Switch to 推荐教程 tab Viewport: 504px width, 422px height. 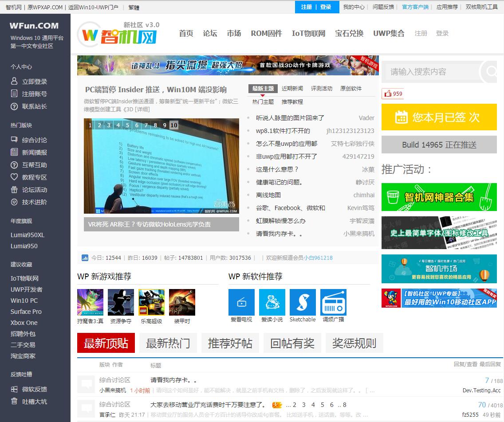click(292, 102)
